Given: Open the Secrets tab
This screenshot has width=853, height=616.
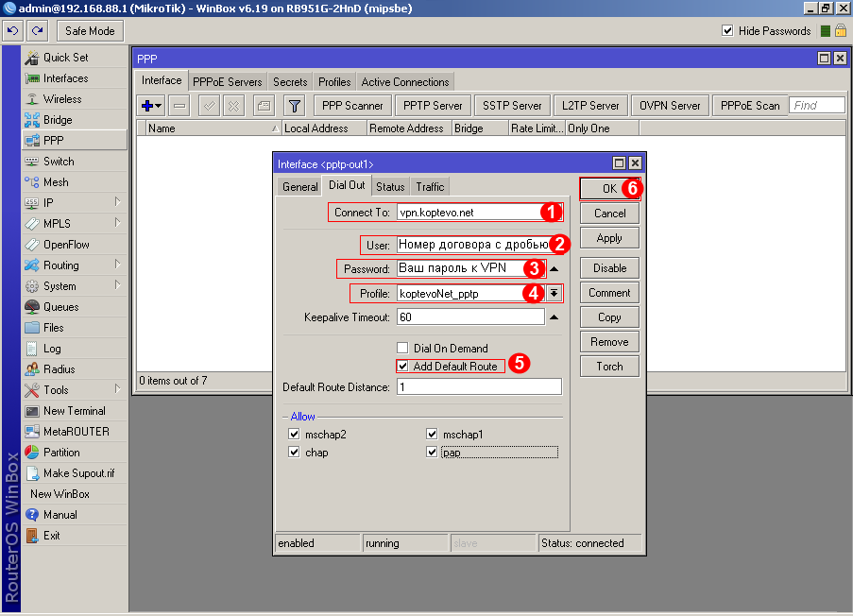Looking at the screenshot, I should (x=290, y=81).
